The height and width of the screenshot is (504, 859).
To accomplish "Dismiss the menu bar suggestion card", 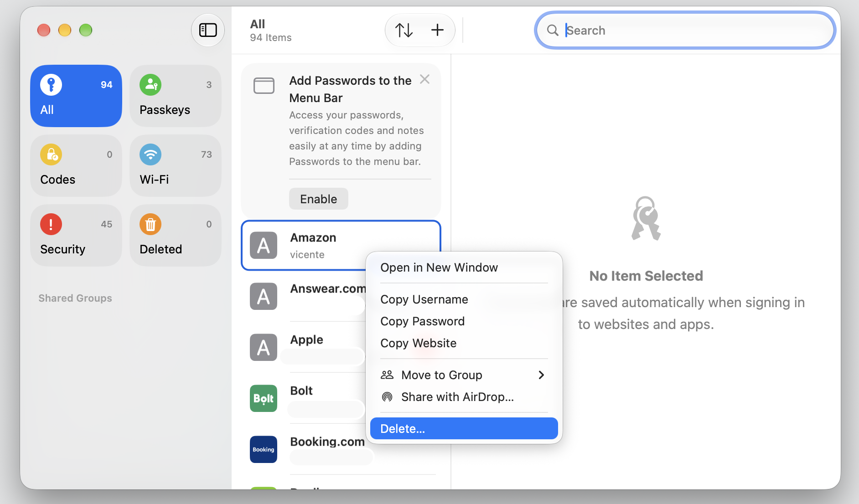I will click(424, 79).
